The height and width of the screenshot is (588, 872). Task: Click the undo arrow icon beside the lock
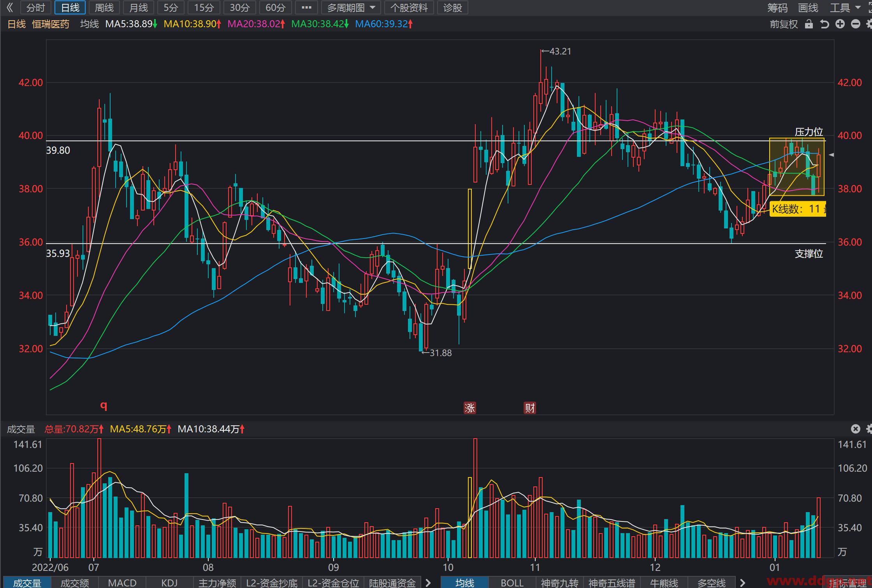coord(824,24)
